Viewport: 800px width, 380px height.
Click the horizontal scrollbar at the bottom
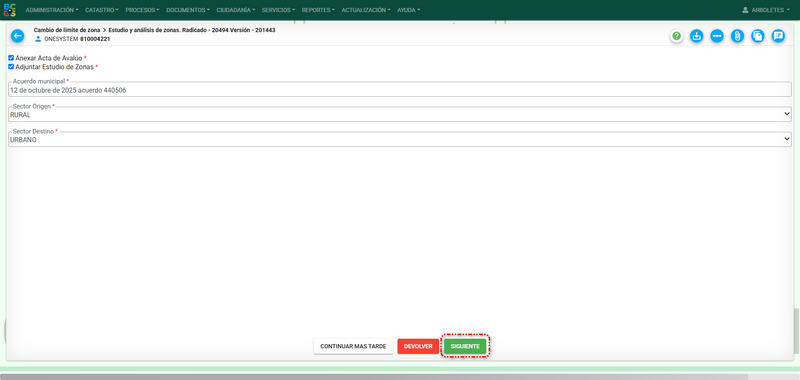(x=374, y=376)
